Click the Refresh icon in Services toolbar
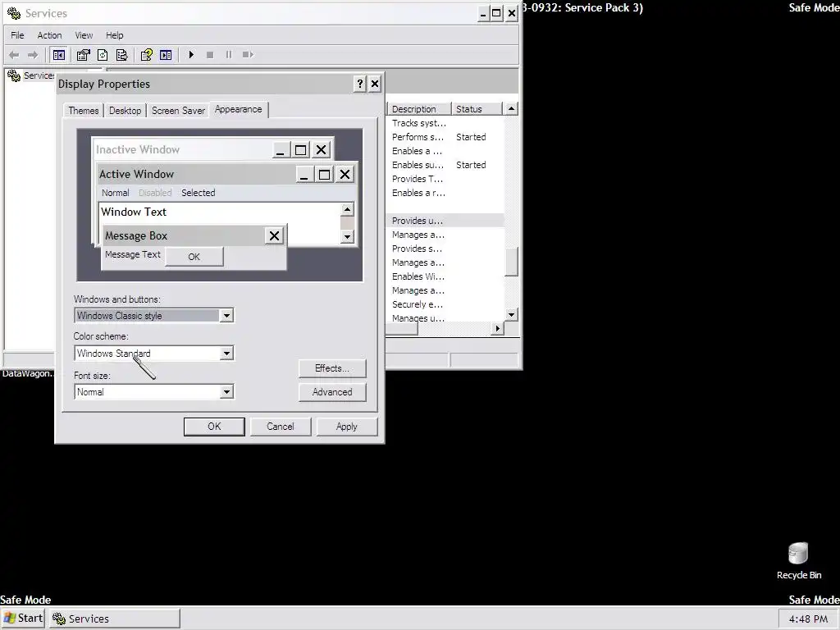This screenshot has width=840, height=630. click(x=103, y=55)
